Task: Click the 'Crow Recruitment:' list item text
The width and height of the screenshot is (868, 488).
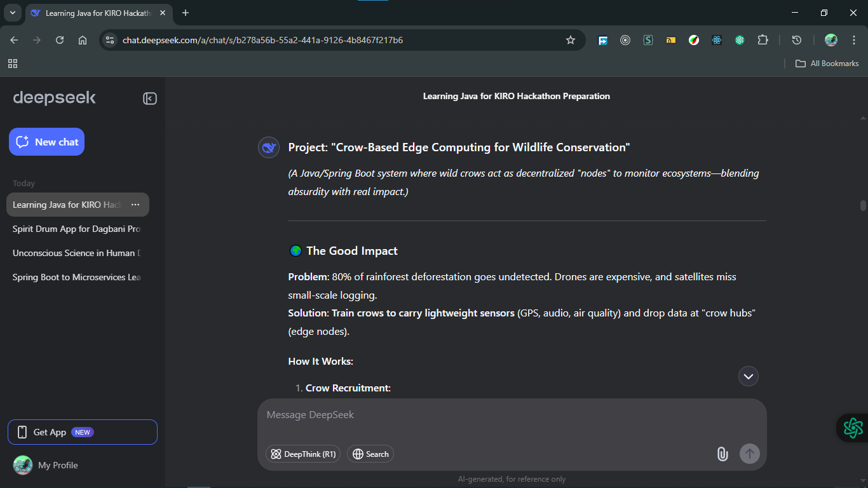Action: click(x=348, y=388)
